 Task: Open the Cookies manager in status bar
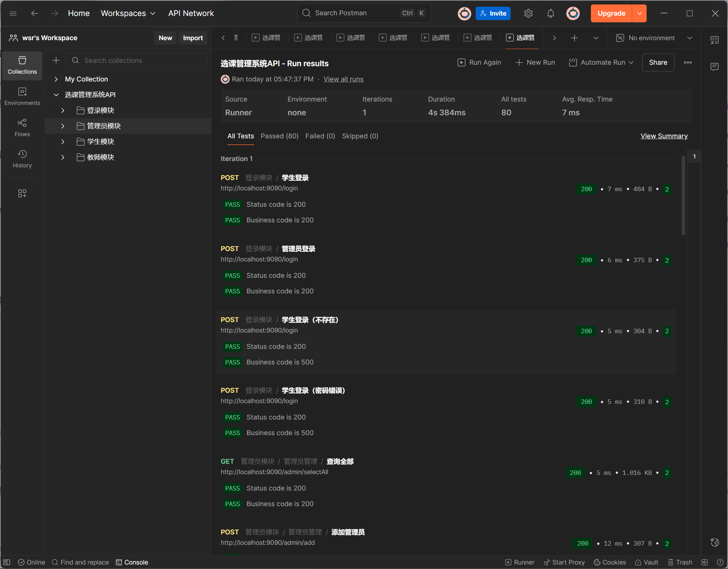(x=609, y=562)
